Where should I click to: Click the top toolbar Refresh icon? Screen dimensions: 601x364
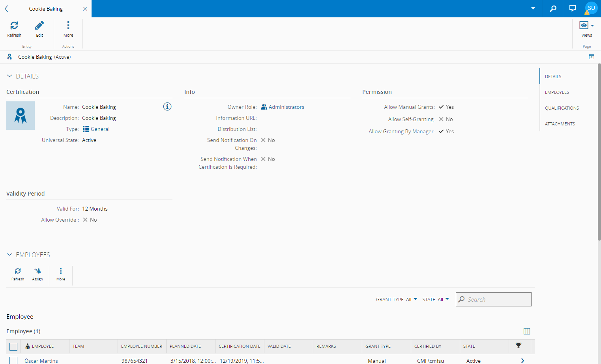coord(14,26)
